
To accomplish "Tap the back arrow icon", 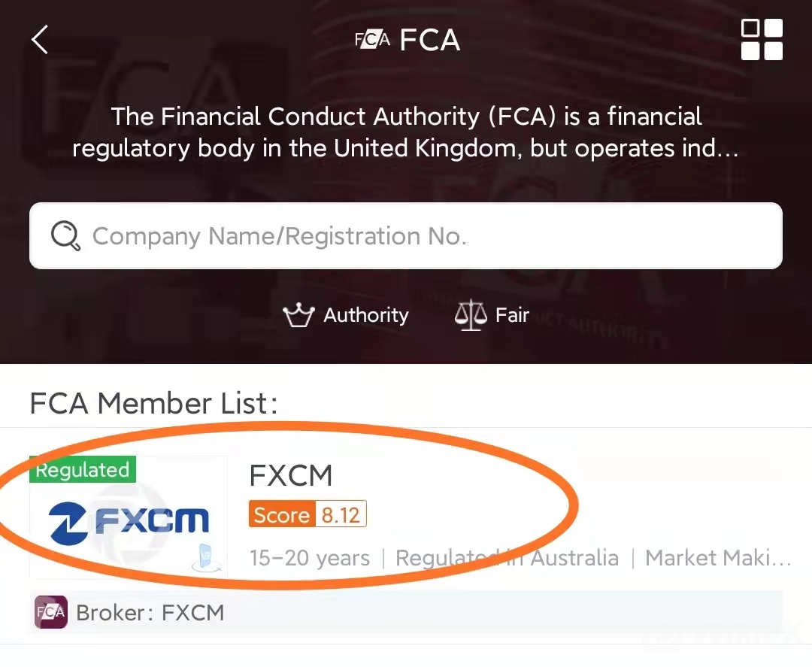I will (x=40, y=39).
